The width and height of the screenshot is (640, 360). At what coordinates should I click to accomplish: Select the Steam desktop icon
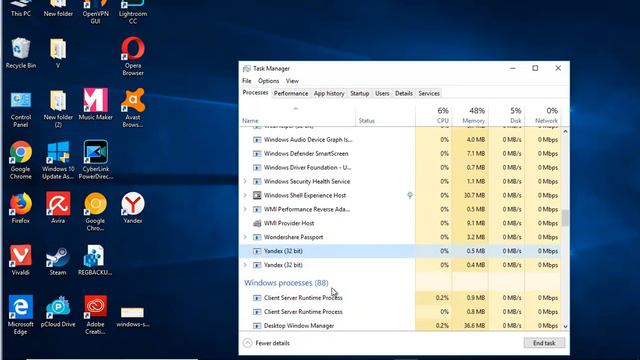tap(58, 260)
